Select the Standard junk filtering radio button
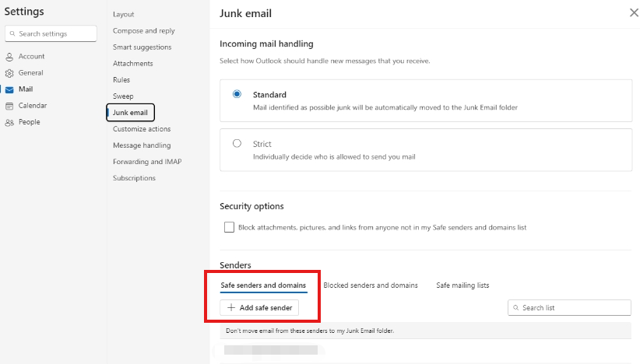 [237, 94]
